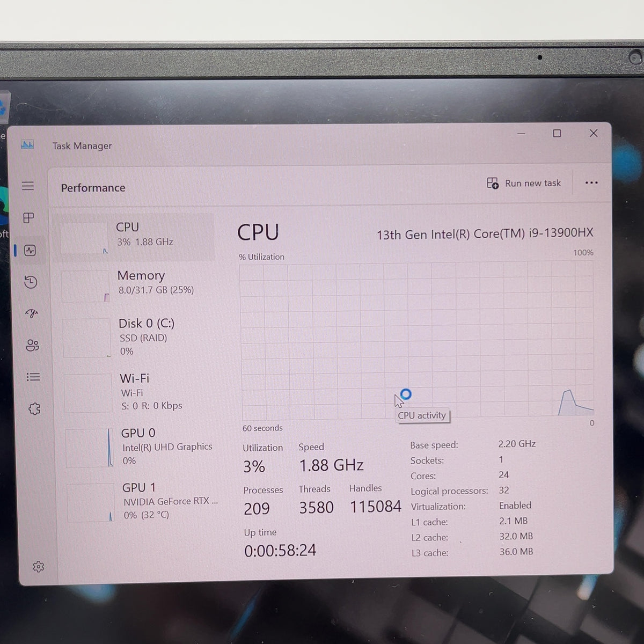The image size is (644, 644).
Task: Click the Base speed value 2.20 GHz
Action: tap(517, 444)
